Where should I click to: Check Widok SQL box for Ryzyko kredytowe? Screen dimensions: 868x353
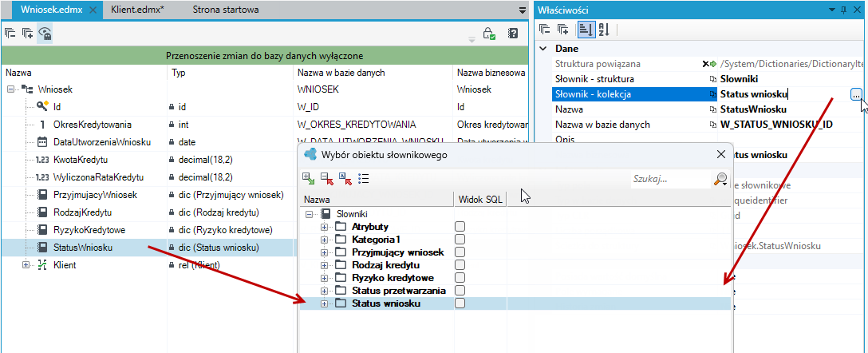click(460, 278)
